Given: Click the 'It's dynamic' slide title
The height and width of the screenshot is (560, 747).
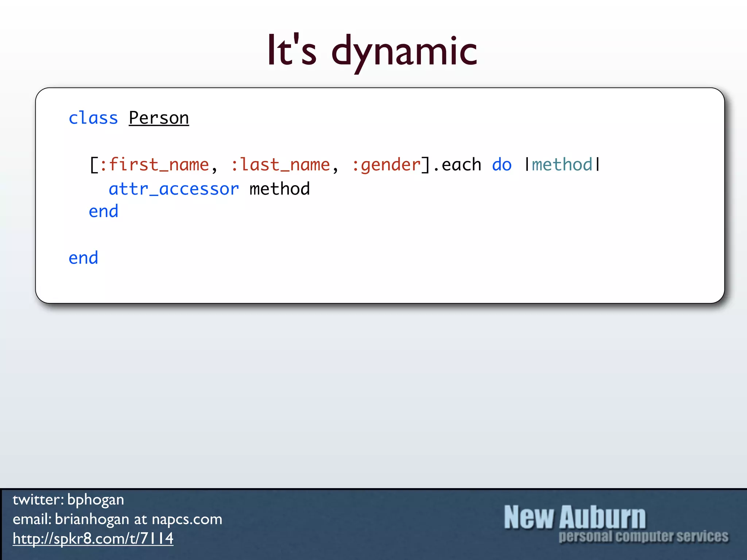Looking at the screenshot, I should [372, 51].
